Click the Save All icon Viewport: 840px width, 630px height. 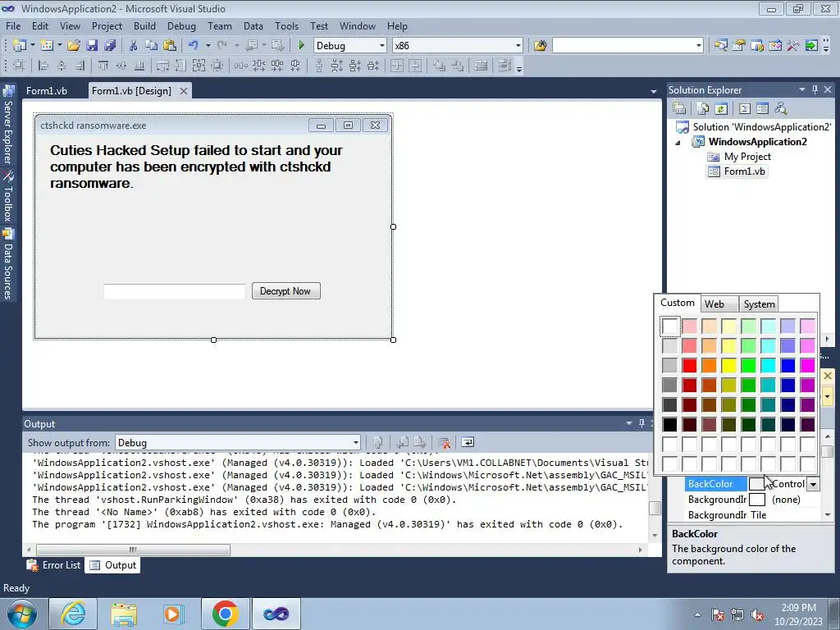(111, 46)
